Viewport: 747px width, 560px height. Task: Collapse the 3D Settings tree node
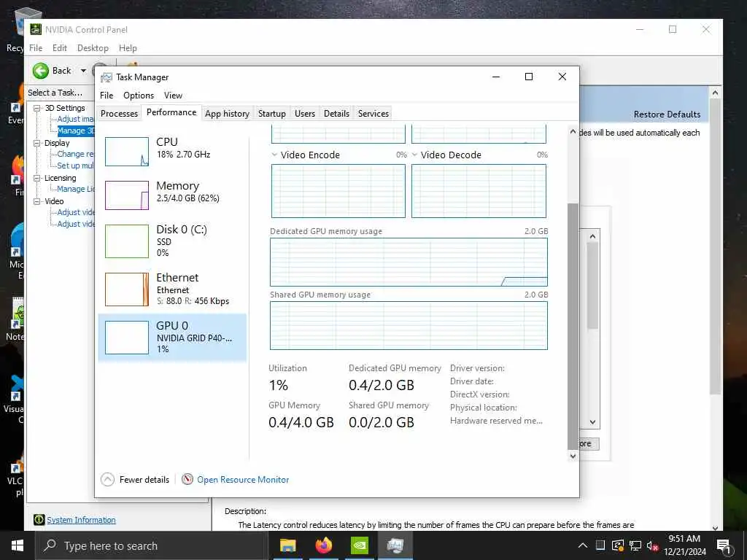click(x=36, y=108)
